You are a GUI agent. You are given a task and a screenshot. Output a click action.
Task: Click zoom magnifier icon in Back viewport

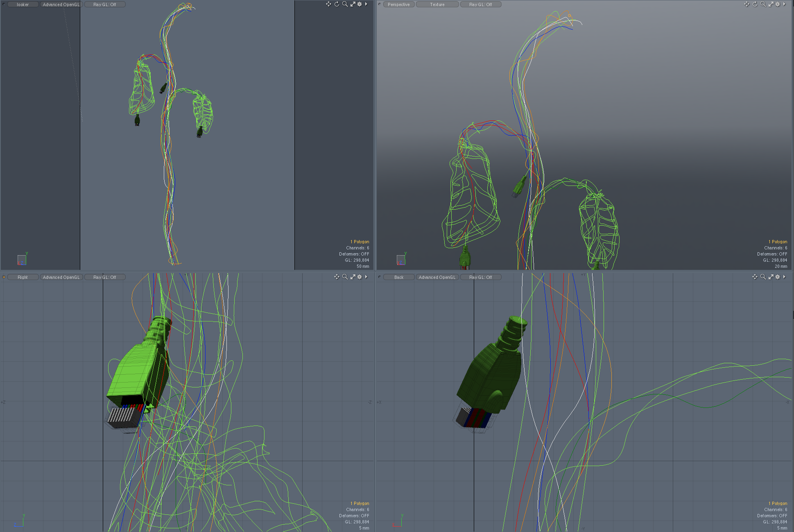[x=763, y=277]
